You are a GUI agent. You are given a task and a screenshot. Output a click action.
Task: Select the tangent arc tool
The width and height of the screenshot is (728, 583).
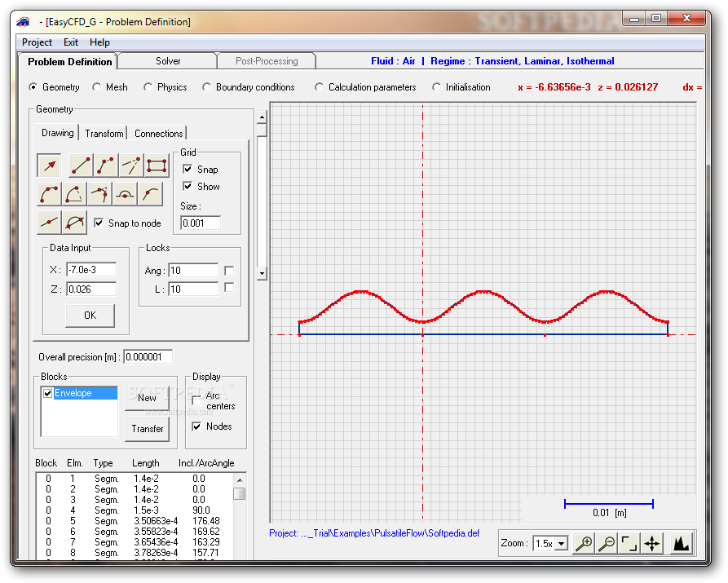pos(151,194)
